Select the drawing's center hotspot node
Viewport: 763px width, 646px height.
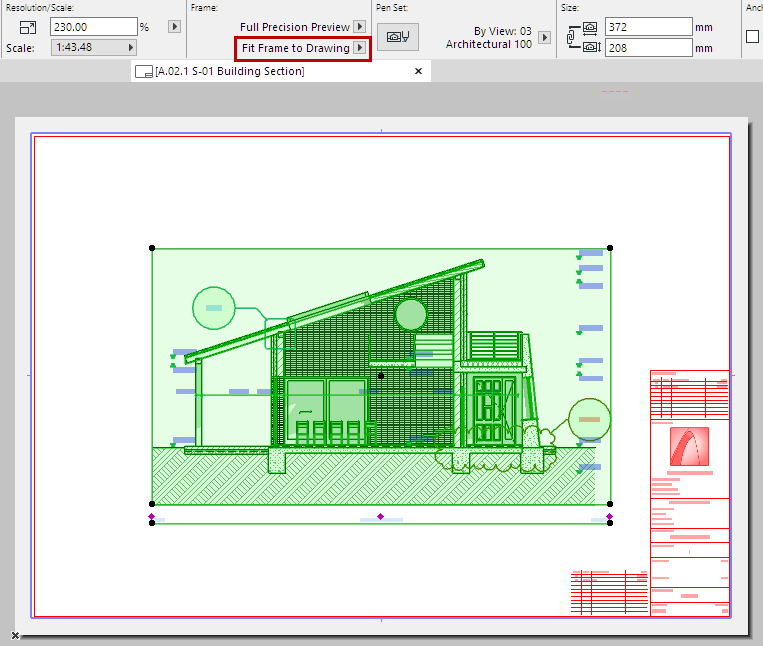pyautogui.click(x=381, y=376)
